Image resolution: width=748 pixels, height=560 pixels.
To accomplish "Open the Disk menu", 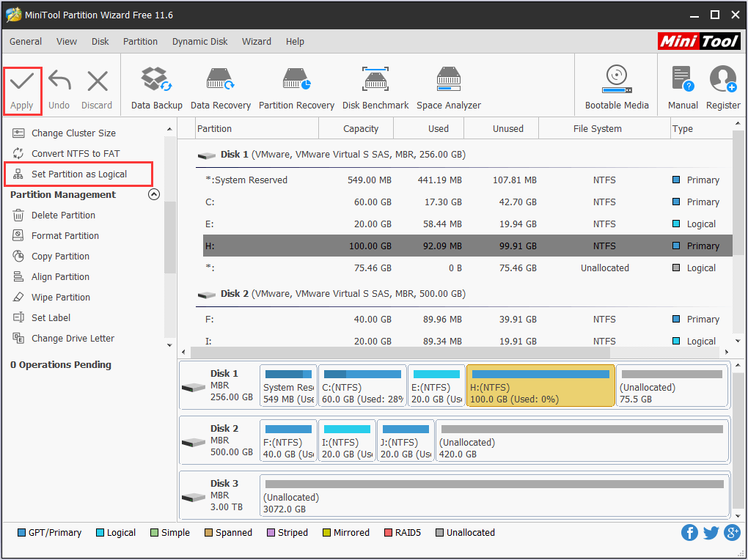I will (x=100, y=42).
